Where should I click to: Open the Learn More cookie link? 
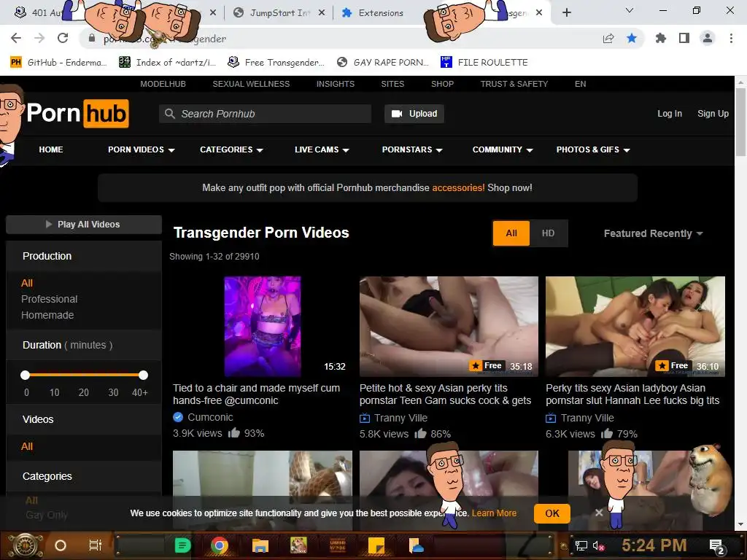[x=494, y=513]
